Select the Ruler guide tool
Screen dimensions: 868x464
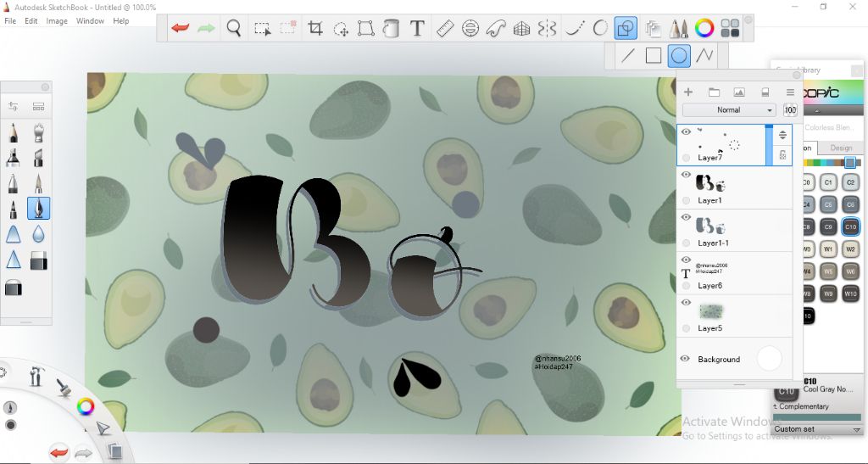[445, 28]
